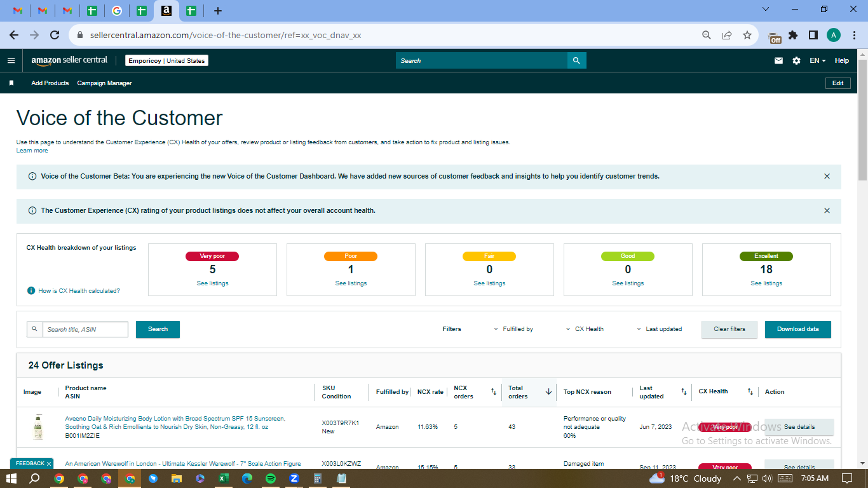Expand the 'Last updated' filter dropdown
Viewport: 868px width, 488px height.
pyautogui.click(x=660, y=329)
